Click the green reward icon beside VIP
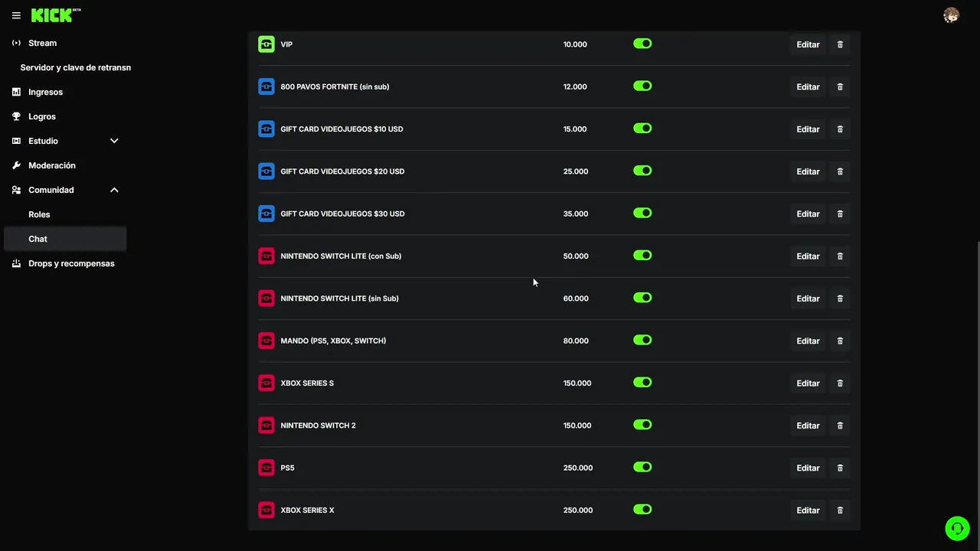980x551 pixels. point(266,44)
